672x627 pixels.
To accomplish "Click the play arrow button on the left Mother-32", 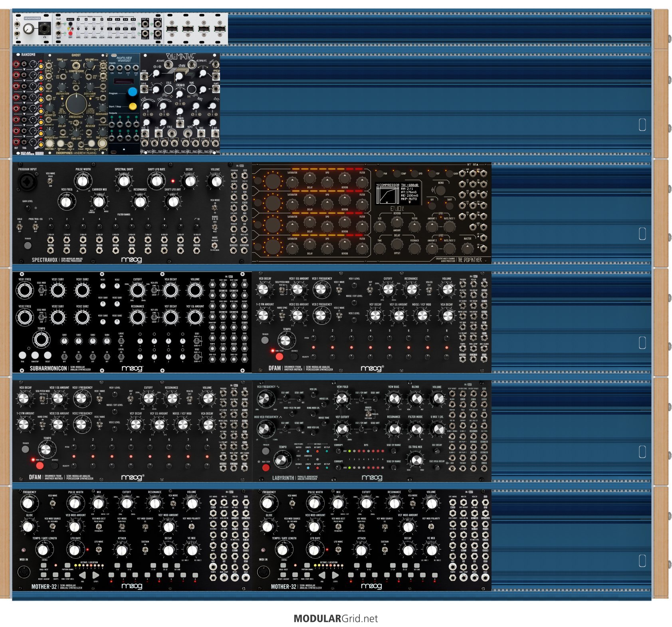I will (x=96, y=575).
